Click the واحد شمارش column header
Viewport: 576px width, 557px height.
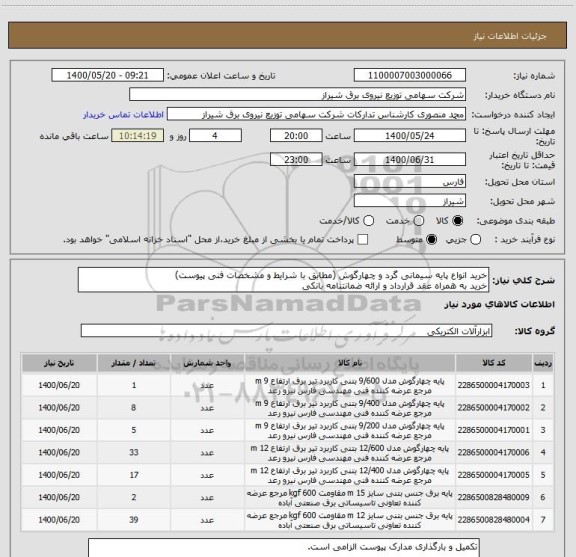tap(207, 363)
